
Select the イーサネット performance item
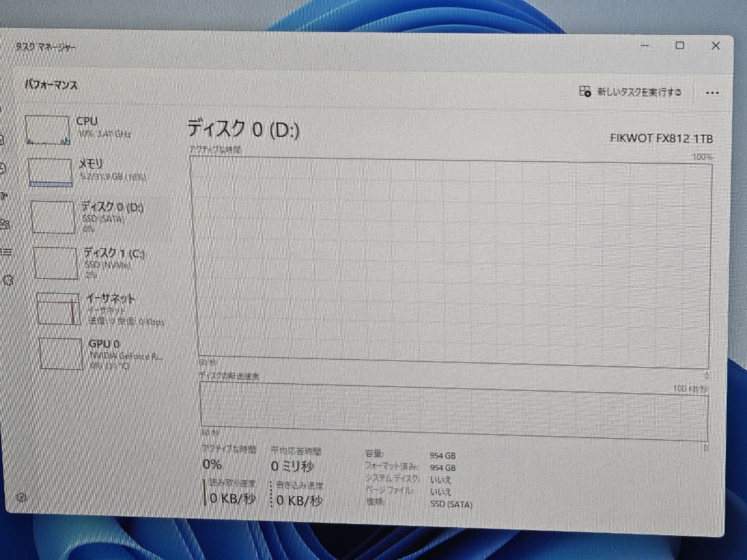pyautogui.click(x=101, y=309)
